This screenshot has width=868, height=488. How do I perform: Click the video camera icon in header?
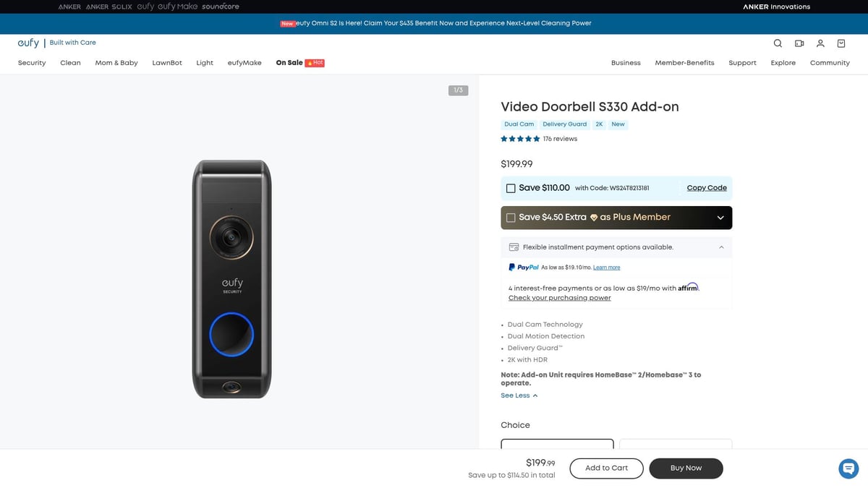point(799,43)
